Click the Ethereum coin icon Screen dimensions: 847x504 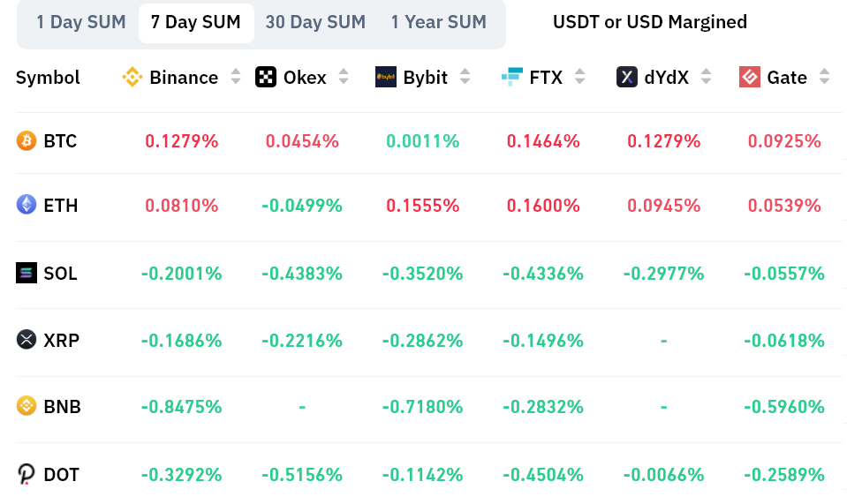coord(26,205)
